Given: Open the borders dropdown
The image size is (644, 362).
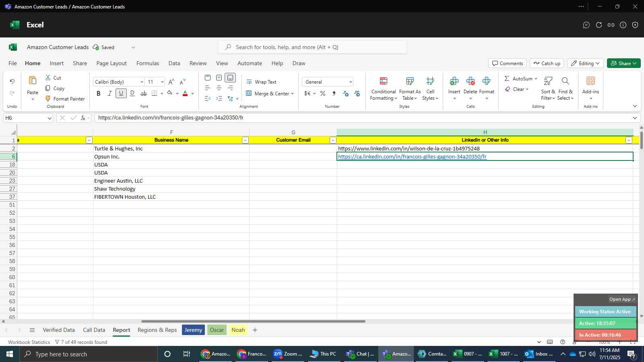Looking at the screenshot, I should (x=162, y=94).
